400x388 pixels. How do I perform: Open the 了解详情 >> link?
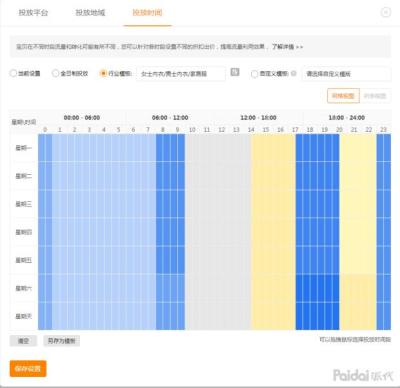[x=287, y=47]
